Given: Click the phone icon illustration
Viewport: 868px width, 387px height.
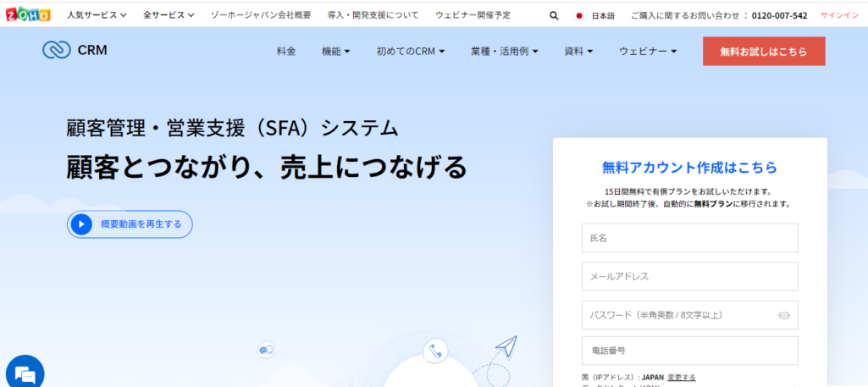Looking at the screenshot, I should [x=435, y=351].
